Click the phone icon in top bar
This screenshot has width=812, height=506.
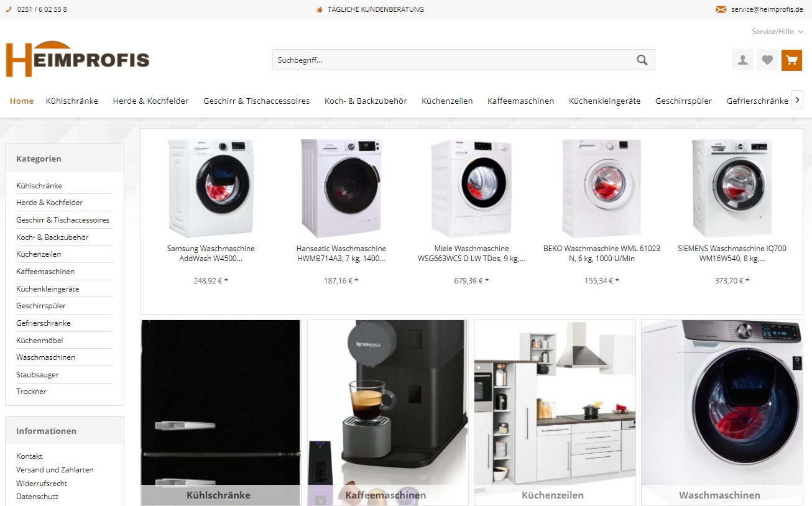9,9
